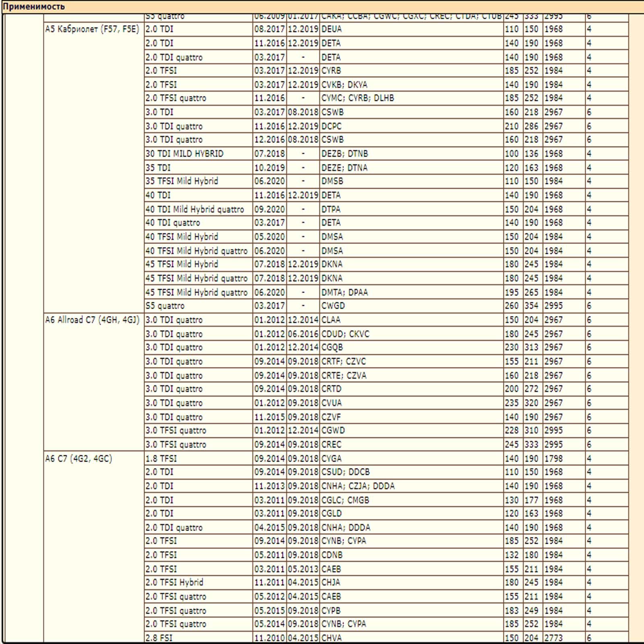Select the A6 Allroad C7 (4GH, 4GJ) cell

coord(92,320)
